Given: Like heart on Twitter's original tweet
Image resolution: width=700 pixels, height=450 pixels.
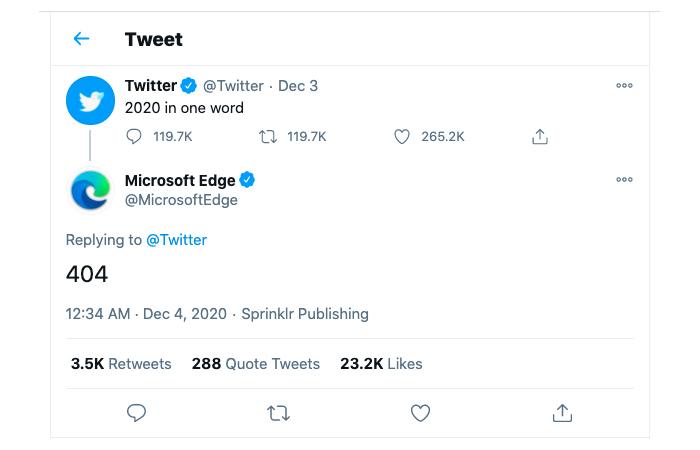Looking at the screenshot, I should pos(402,137).
